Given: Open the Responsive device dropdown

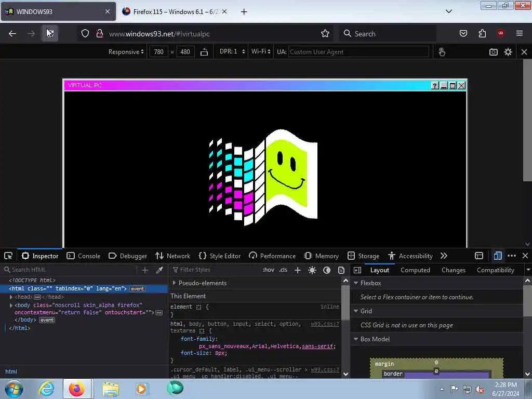Looking at the screenshot, I should [x=126, y=52].
